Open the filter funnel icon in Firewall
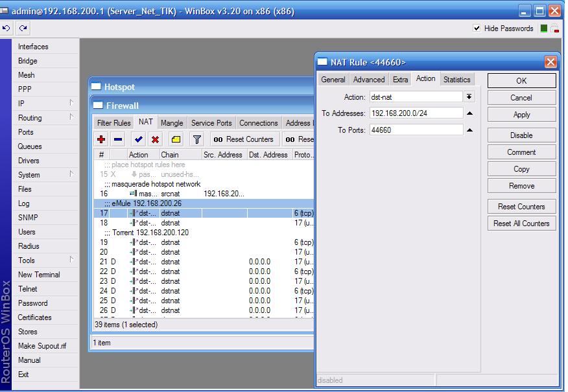This screenshot has height=392, width=568. coord(196,139)
